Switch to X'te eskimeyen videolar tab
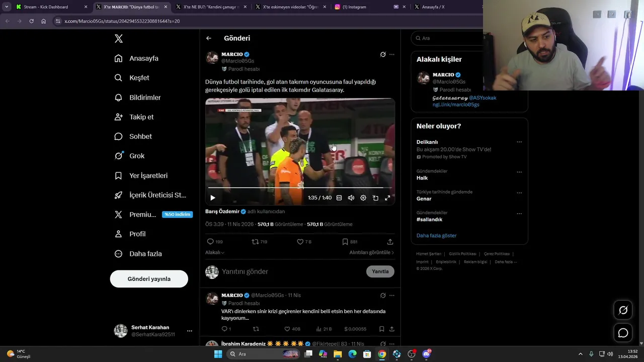Image resolution: width=644 pixels, height=362 pixels. [290, 7]
